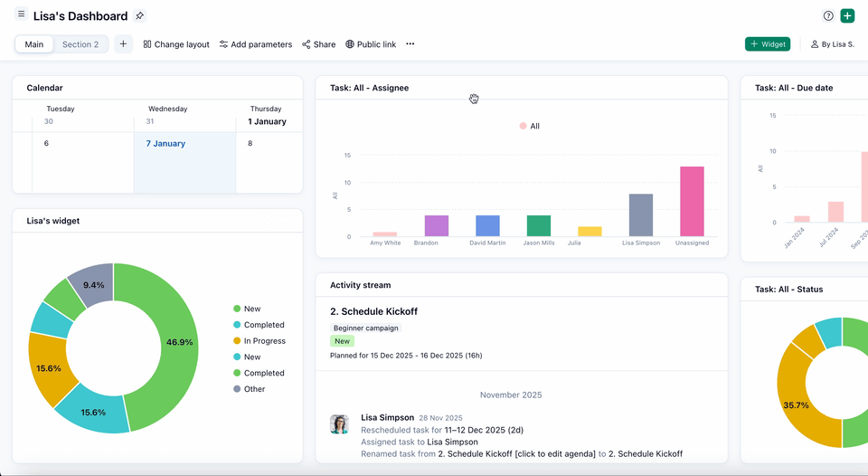Switch to the Section 2 tab
The height and width of the screenshot is (476, 868).
click(x=80, y=44)
